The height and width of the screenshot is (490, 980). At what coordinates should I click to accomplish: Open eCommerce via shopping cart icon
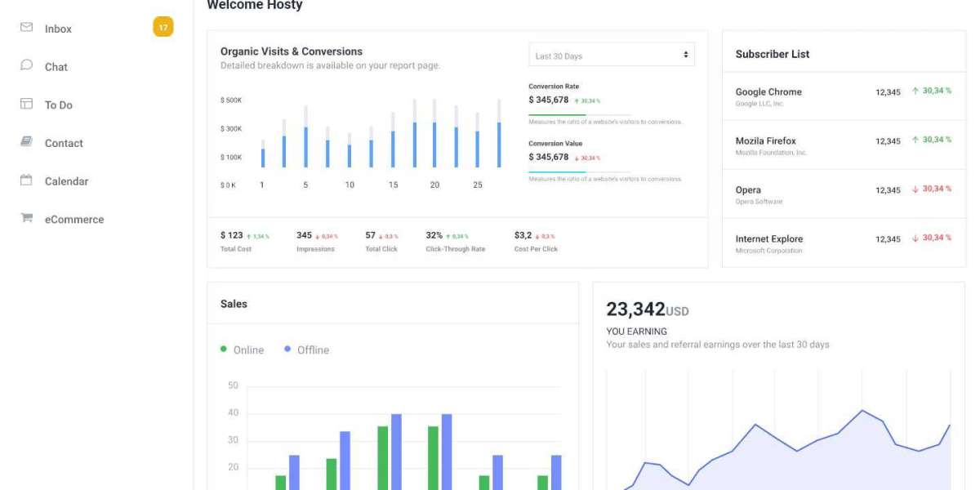[27, 218]
